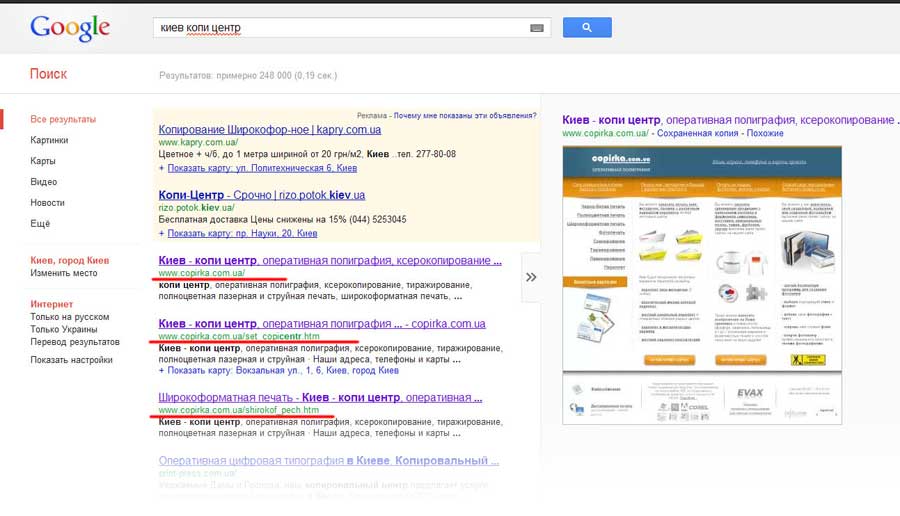Switch to Карты results
The width and height of the screenshot is (900, 516).
click(43, 161)
